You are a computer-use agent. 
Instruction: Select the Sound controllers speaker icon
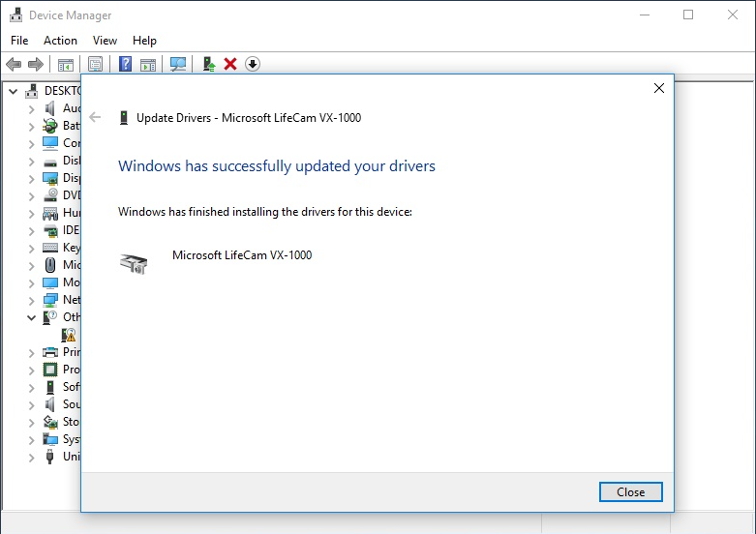coord(50,403)
